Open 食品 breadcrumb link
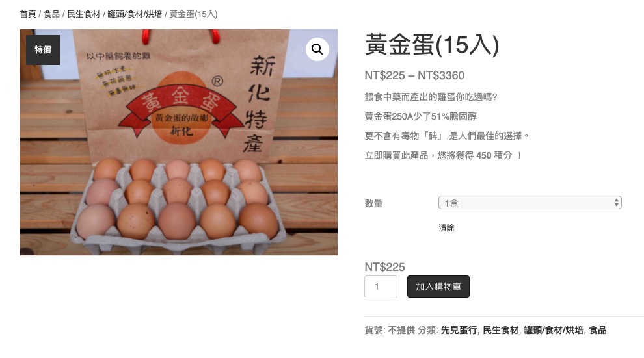The image size is (644, 358). pos(52,14)
